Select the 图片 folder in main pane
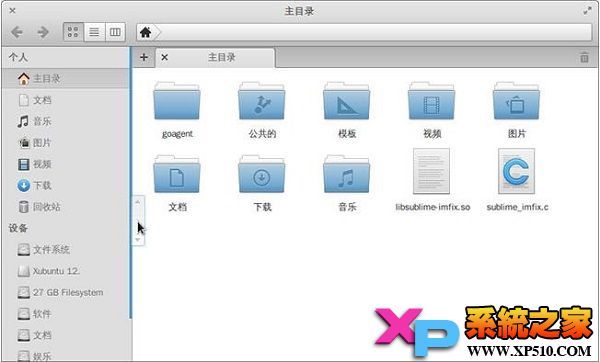The image size is (600, 362). pyautogui.click(x=517, y=101)
